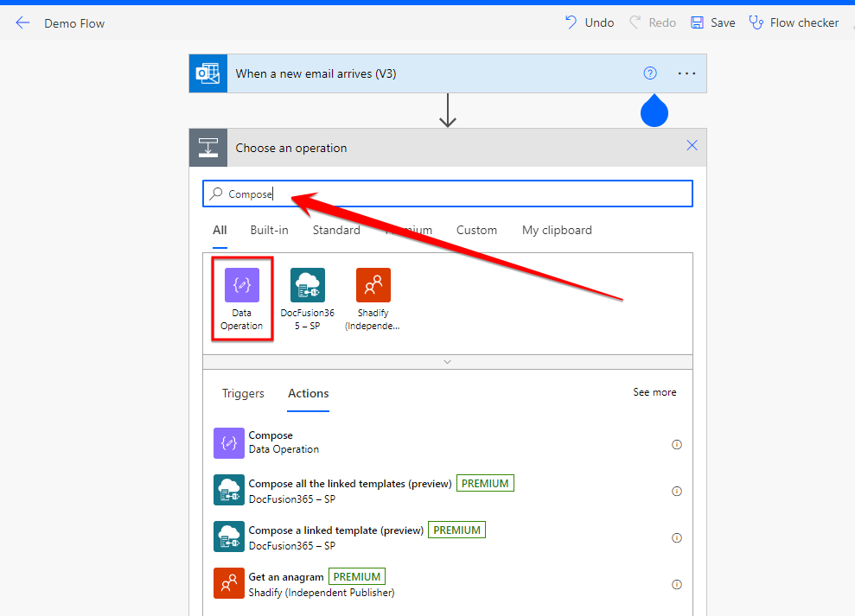The height and width of the screenshot is (616, 855).
Task: Choose Compose a linked template action
Action: tap(448, 537)
